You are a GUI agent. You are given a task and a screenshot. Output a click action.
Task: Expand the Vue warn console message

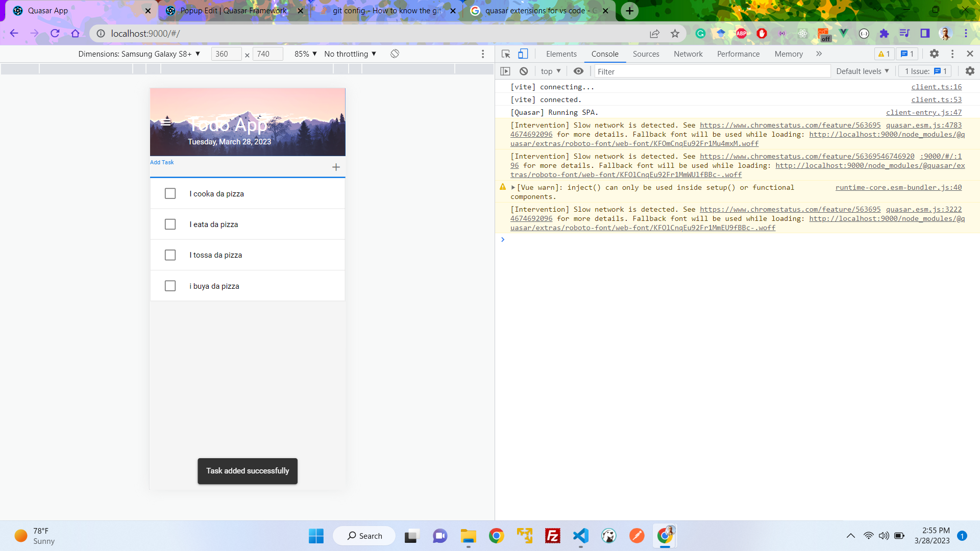point(513,187)
